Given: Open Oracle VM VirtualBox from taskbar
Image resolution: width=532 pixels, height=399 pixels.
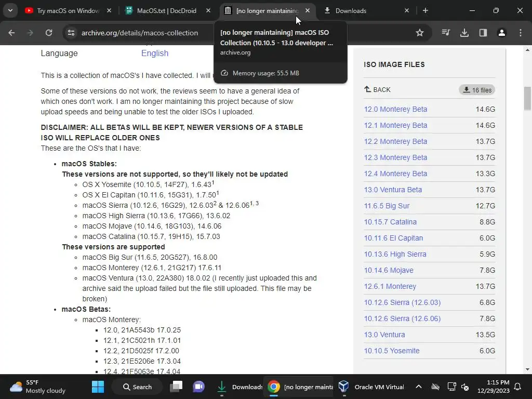Looking at the screenshot, I should pyautogui.click(x=371, y=387).
